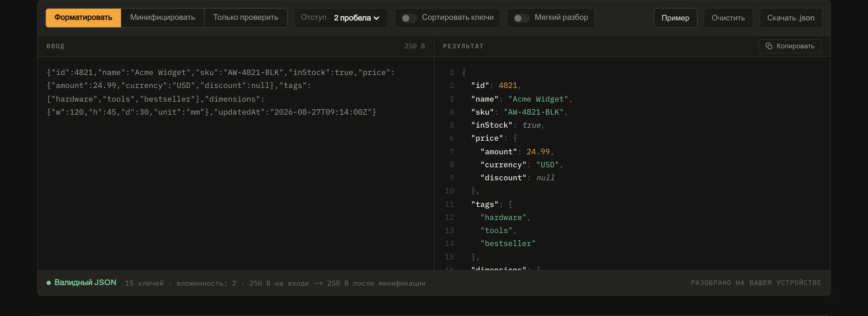This screenshot has width=868, height=316.
Task: Click the null discount value
Action: click(x=545, y=178)
